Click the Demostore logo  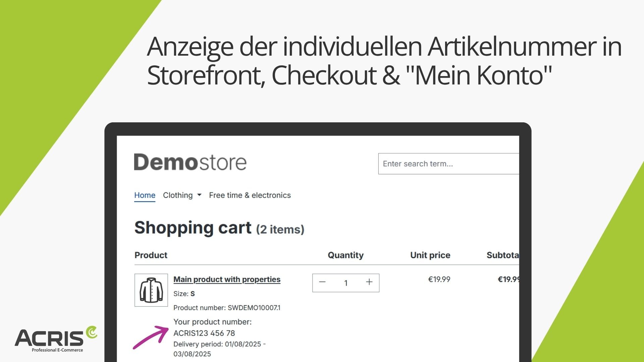[x=190, y=162]
